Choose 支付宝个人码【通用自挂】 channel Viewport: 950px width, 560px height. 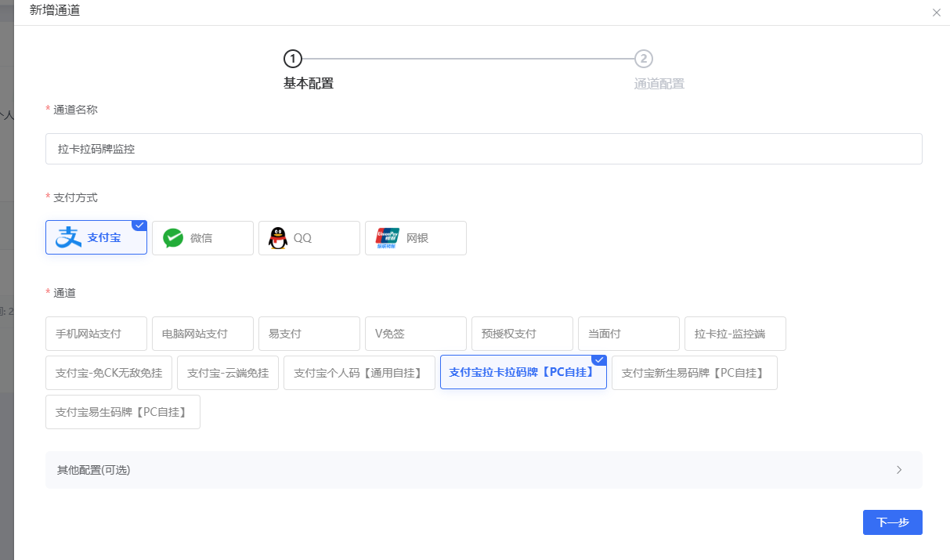(359, 373)
